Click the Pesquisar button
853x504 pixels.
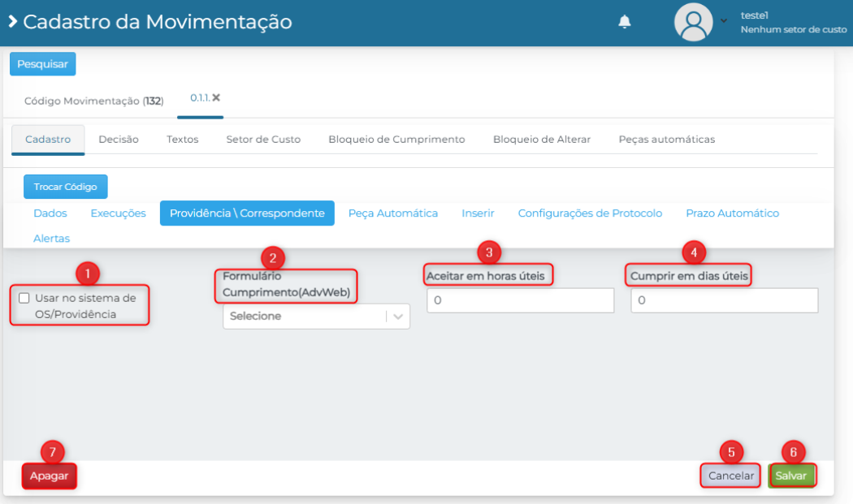42,64
